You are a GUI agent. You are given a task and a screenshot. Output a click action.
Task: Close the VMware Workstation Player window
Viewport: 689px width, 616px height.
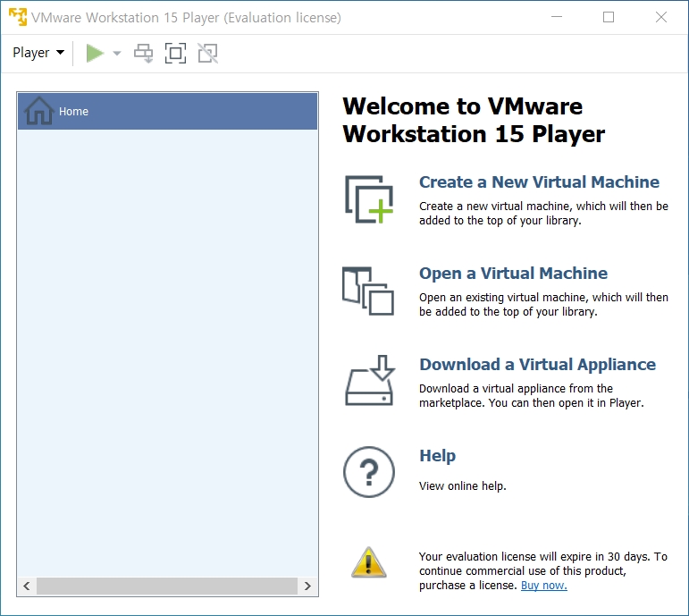click(x=661, y=17)
